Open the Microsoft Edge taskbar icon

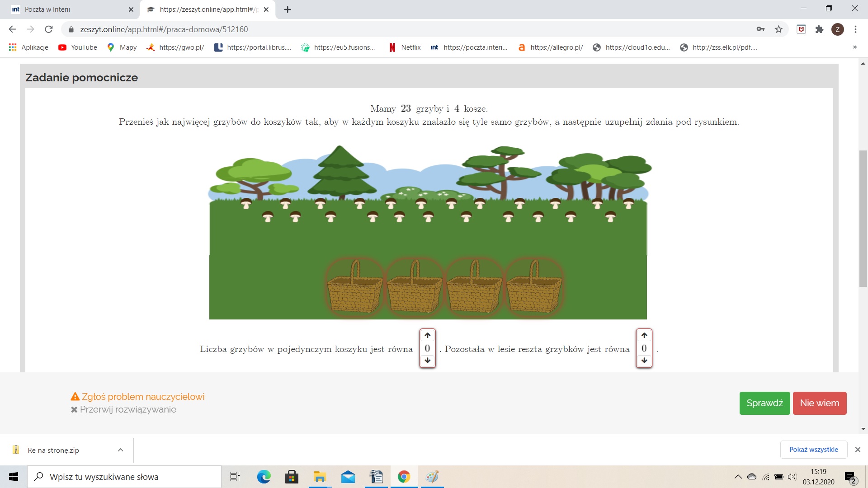[264, 477]
